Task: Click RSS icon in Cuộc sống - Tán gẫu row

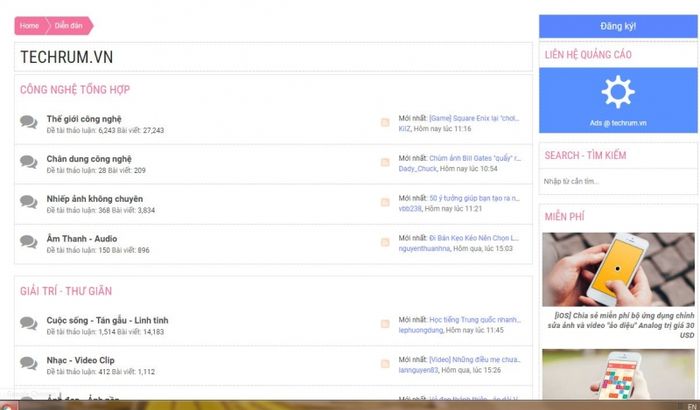Action: (x=385, y=324)
